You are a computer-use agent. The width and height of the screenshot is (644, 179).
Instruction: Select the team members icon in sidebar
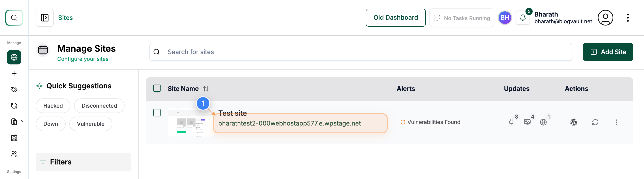pos(14,154)
